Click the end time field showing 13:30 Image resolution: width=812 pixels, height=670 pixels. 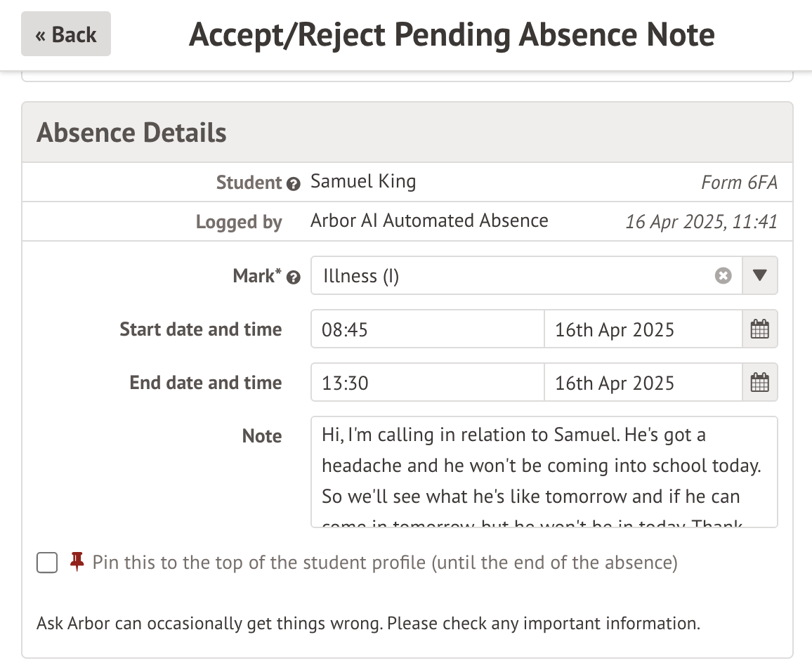pyautogui.click(x=427, y=383)
